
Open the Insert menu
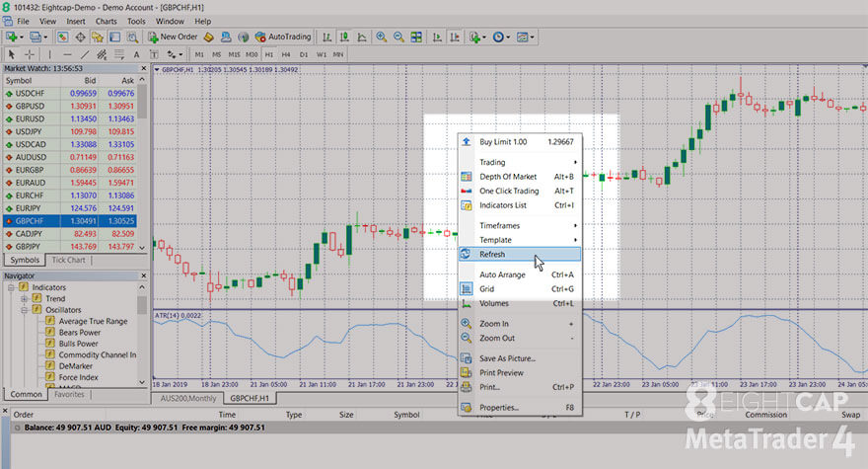76,21
